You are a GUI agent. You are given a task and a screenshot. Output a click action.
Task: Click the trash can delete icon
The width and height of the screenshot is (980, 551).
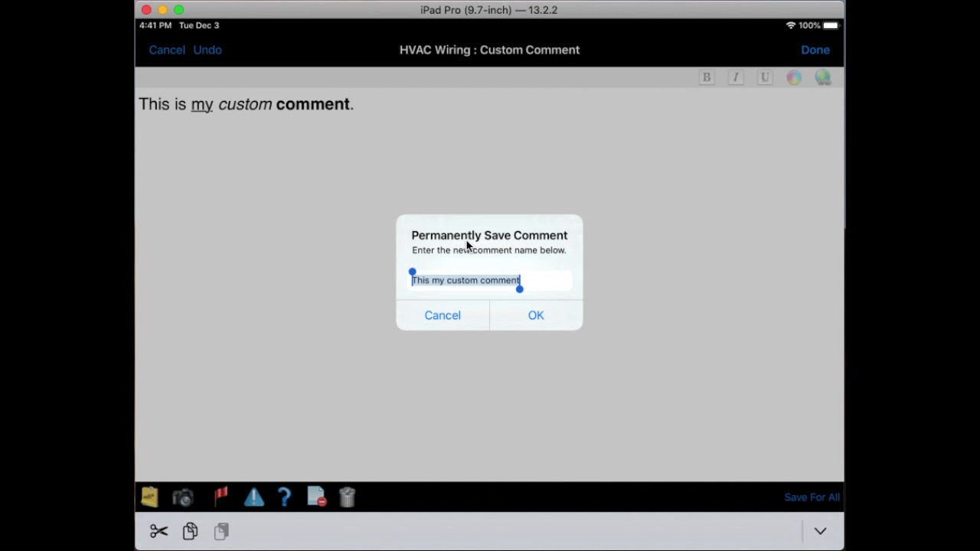point(348,497)
